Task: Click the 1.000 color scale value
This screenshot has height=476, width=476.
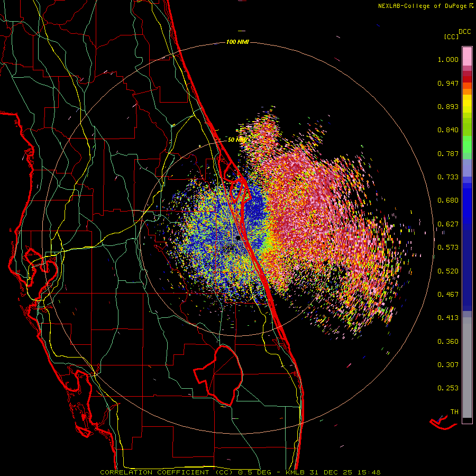Action: 448,59
